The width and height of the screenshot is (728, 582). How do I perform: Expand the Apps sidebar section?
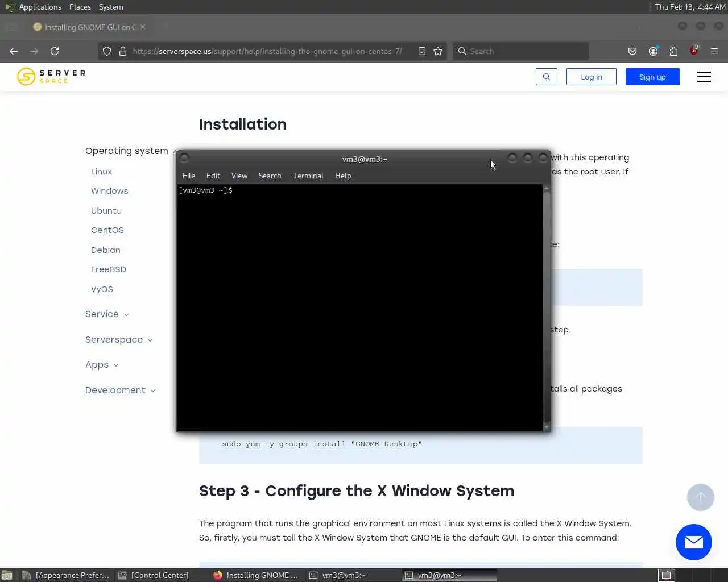point(102,365)
